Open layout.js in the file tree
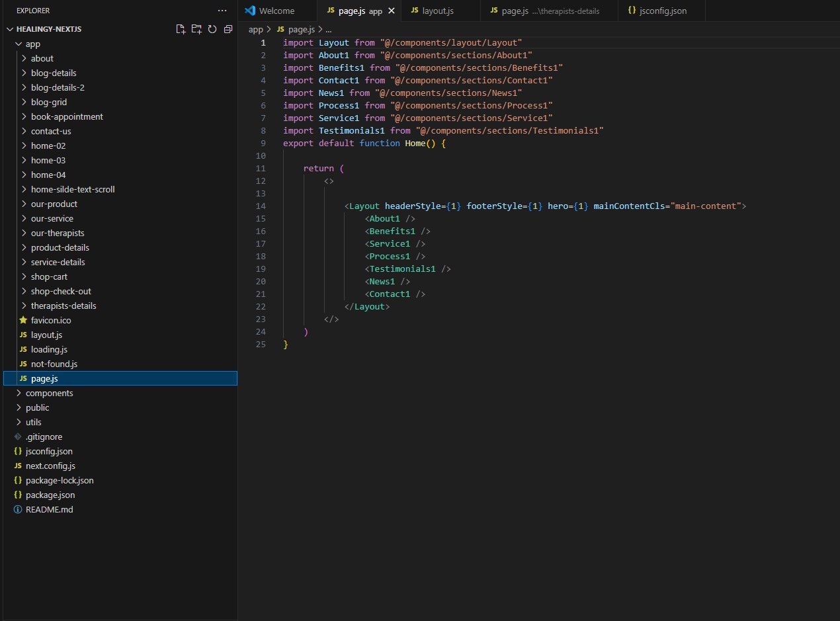The height and width of the screenshot is (621, 840). [x=120, y=335]
